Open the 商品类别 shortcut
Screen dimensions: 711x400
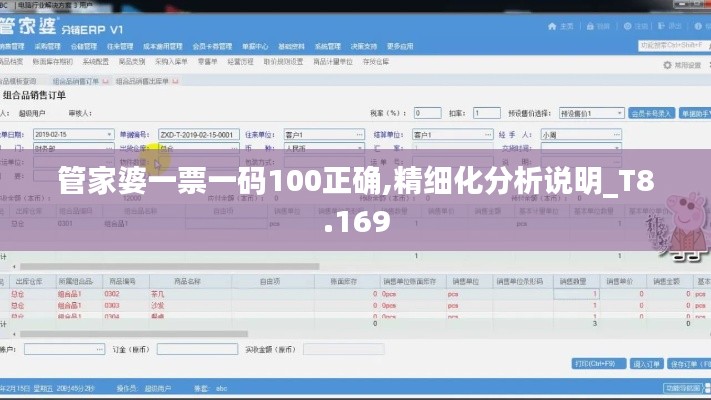(132, 62)
